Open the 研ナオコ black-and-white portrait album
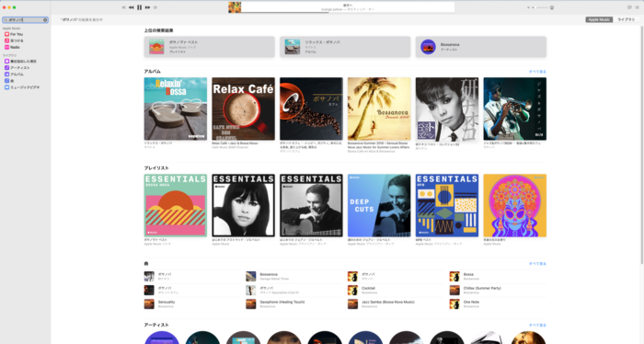 pos(447,109)
